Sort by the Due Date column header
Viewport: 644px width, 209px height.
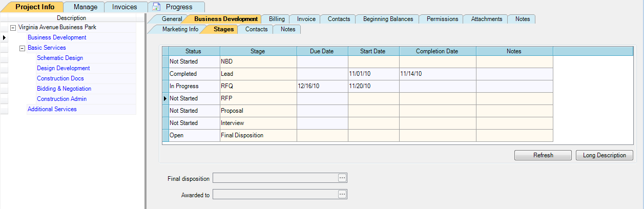(x=322, y=51)
